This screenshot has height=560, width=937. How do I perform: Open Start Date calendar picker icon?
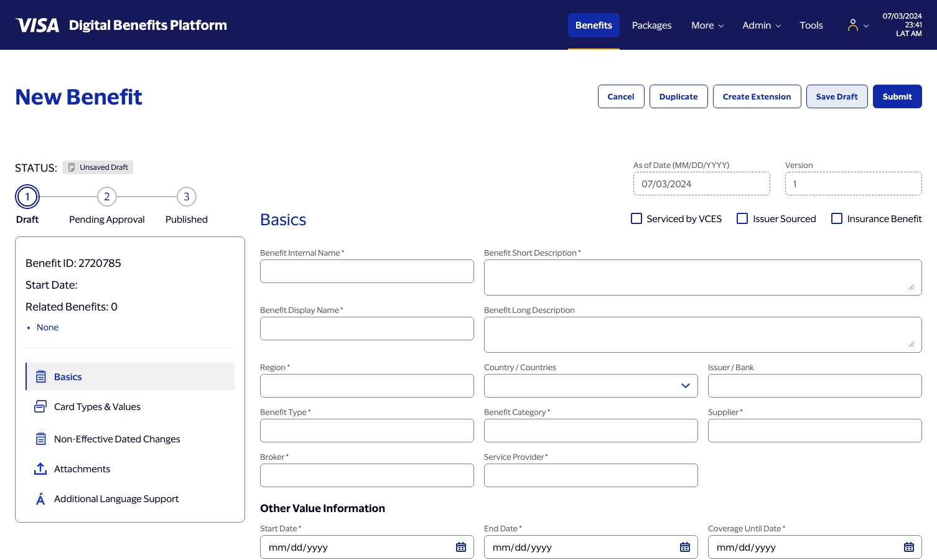(461, 547)
